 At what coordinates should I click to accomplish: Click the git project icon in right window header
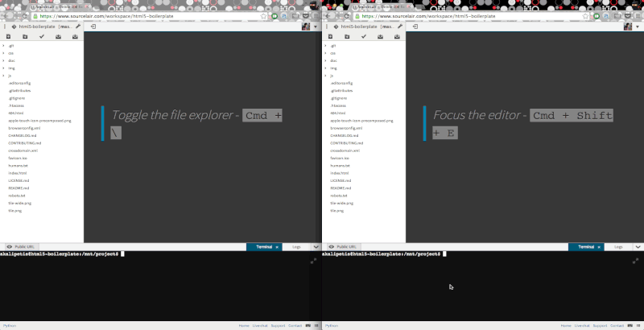pyautogui.click(x=336, y=27)
